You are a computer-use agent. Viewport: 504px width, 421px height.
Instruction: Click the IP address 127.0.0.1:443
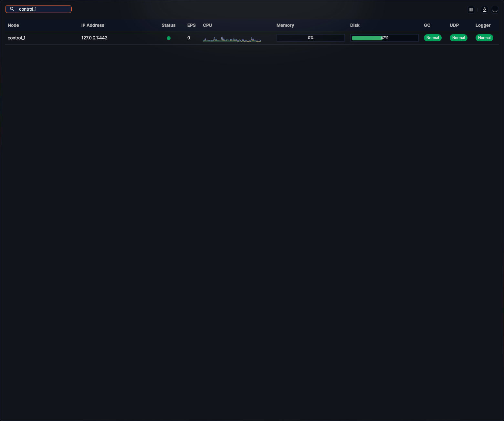click(x=94, y=38)
